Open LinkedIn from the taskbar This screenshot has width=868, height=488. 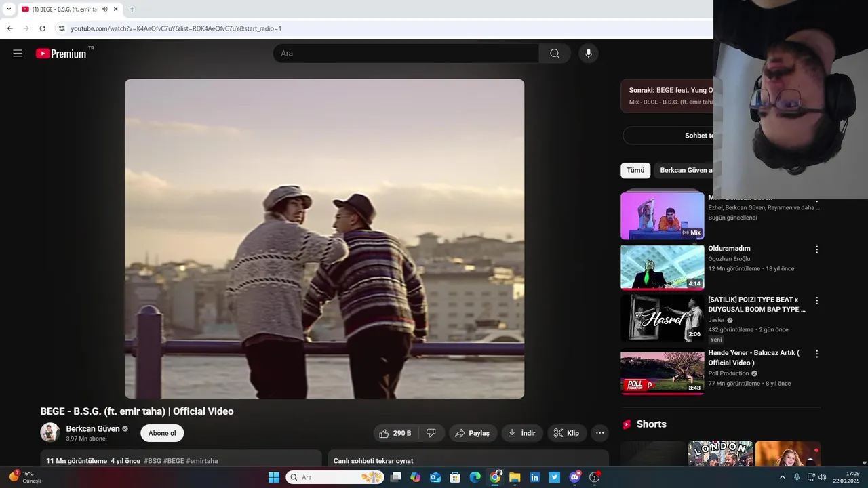(535, 477)
